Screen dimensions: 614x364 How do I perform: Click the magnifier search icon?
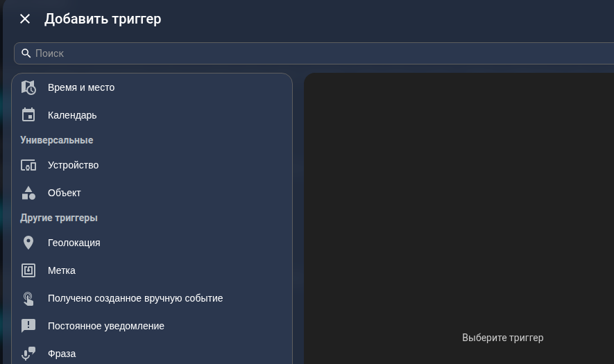26,53
